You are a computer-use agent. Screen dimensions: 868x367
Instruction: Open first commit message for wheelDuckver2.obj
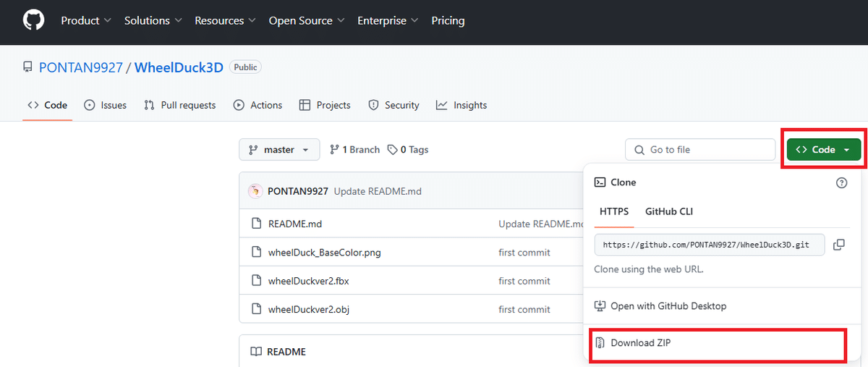click(x=524, y=309)
